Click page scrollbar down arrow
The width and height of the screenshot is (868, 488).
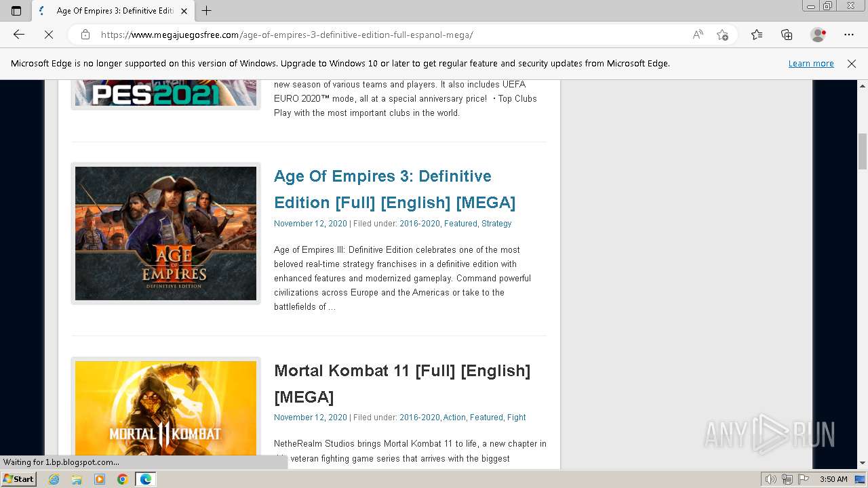[863, 463]
